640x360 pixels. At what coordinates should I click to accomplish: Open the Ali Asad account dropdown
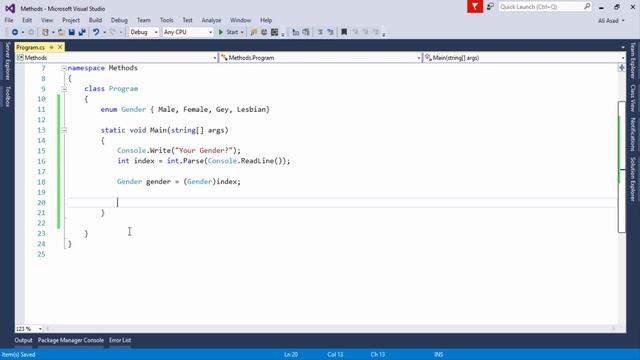611,20
